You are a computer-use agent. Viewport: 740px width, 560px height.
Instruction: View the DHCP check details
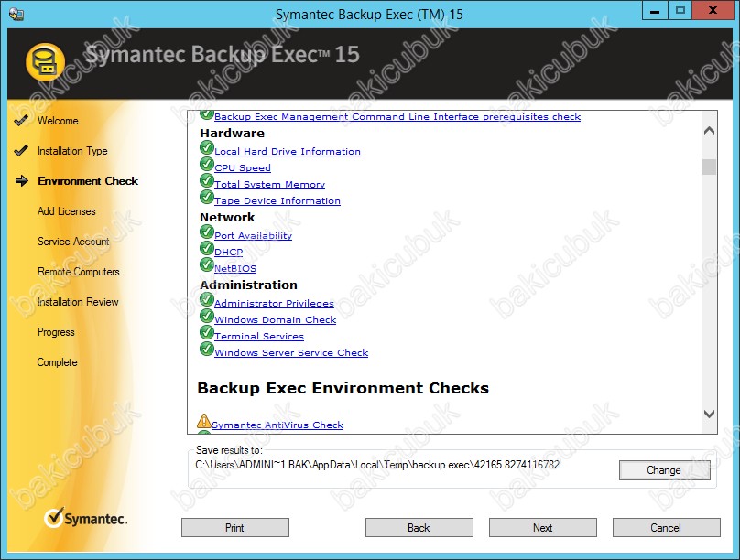click(x=228, y=252)
